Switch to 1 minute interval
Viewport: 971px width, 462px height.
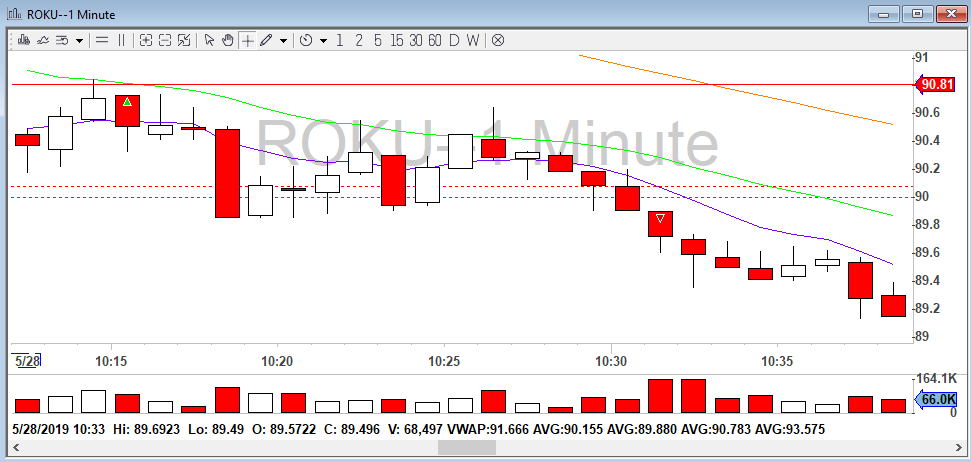pyautogui.click(x=339, y=41)
